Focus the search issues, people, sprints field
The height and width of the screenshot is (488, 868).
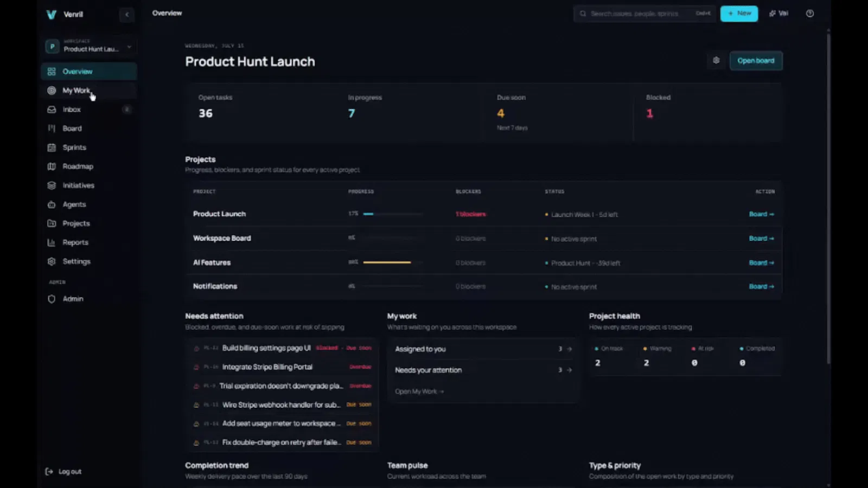(644, 14)
